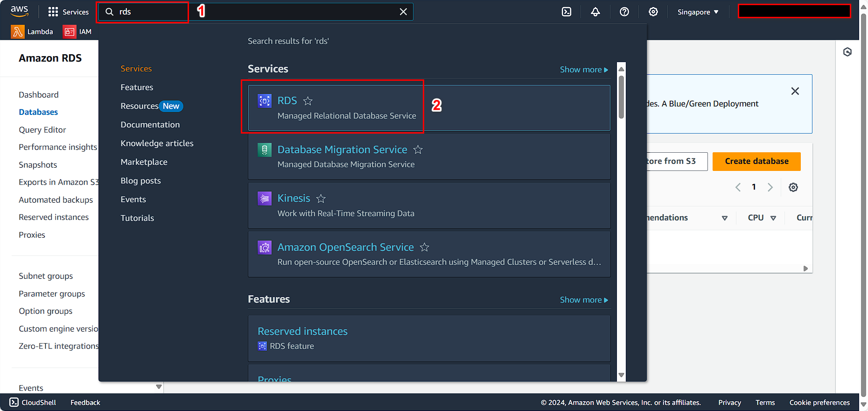Open IAM shortcut in favorites bar
868x411 pixels.
tap(78, 32)
